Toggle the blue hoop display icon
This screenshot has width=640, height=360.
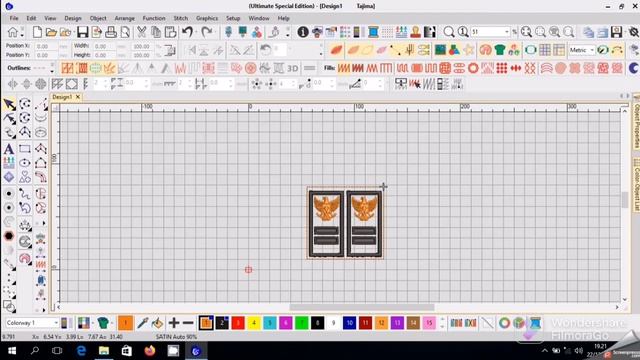point(530,50)
